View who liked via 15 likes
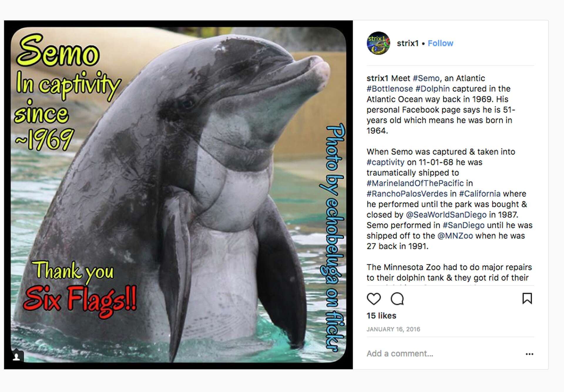Image resolution: width=564 pixels, height=392 pixels. click(x=381, y=316)
